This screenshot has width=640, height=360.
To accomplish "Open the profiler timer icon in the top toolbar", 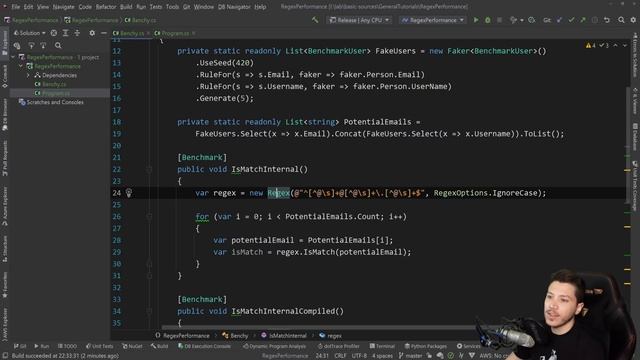I will click(531, 20).
